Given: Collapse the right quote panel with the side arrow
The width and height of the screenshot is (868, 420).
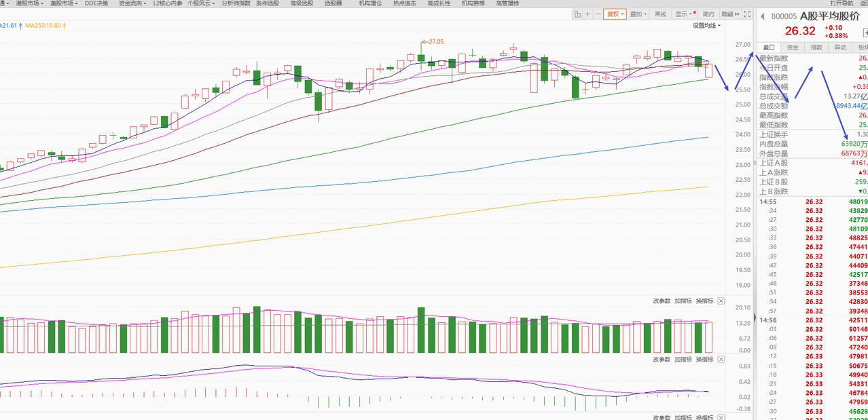Looking at the screenshot, I should click(755, 317).
